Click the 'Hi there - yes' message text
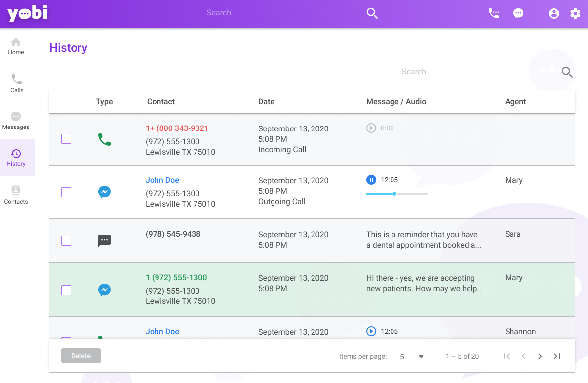This screenshot has height=383, width=588. coord(424,284)
